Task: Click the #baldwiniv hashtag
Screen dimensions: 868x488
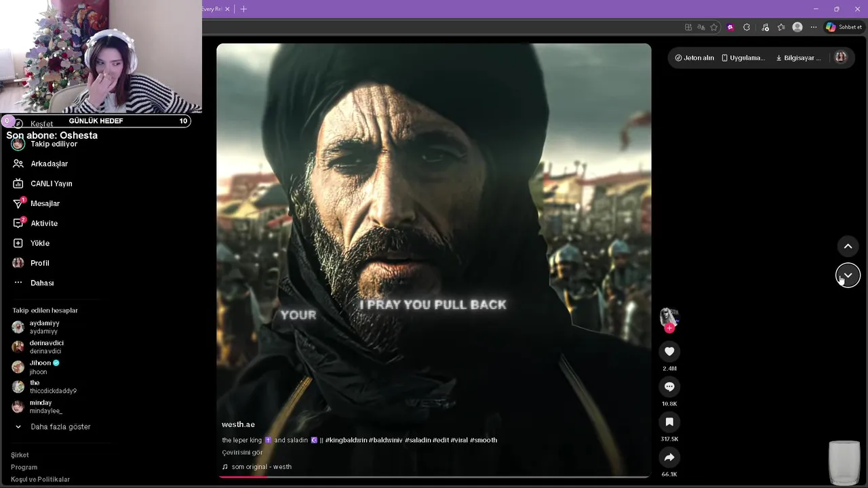Action: [x=386, y=440]
